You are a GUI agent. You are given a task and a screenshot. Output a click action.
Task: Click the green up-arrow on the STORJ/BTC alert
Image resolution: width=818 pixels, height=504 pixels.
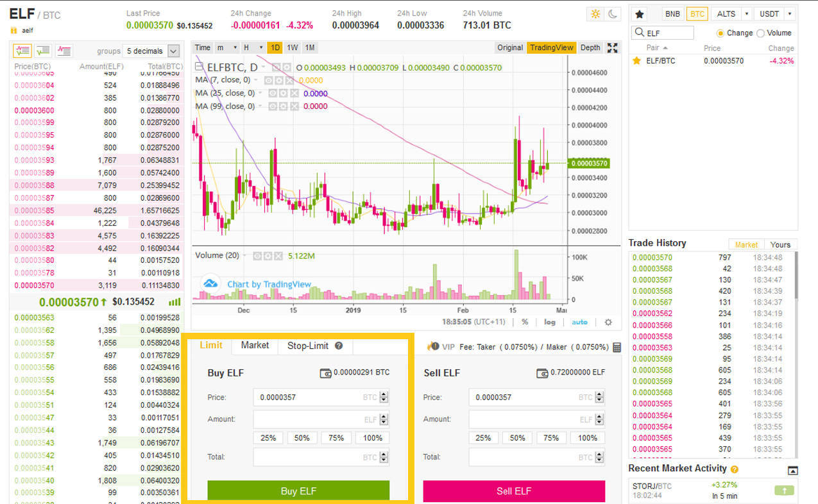(783, 491)
